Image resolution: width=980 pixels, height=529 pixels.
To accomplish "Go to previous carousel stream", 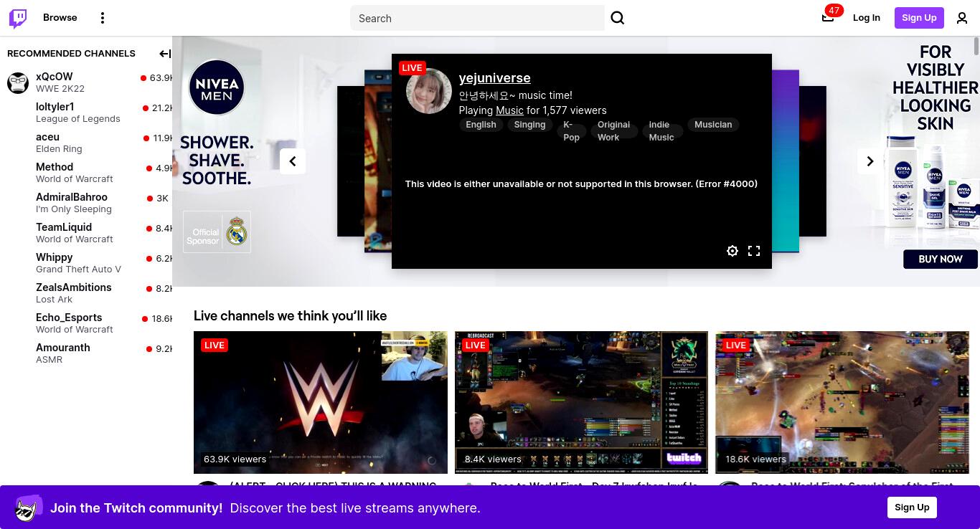I will pyautogui.click(x=293, y=161).
